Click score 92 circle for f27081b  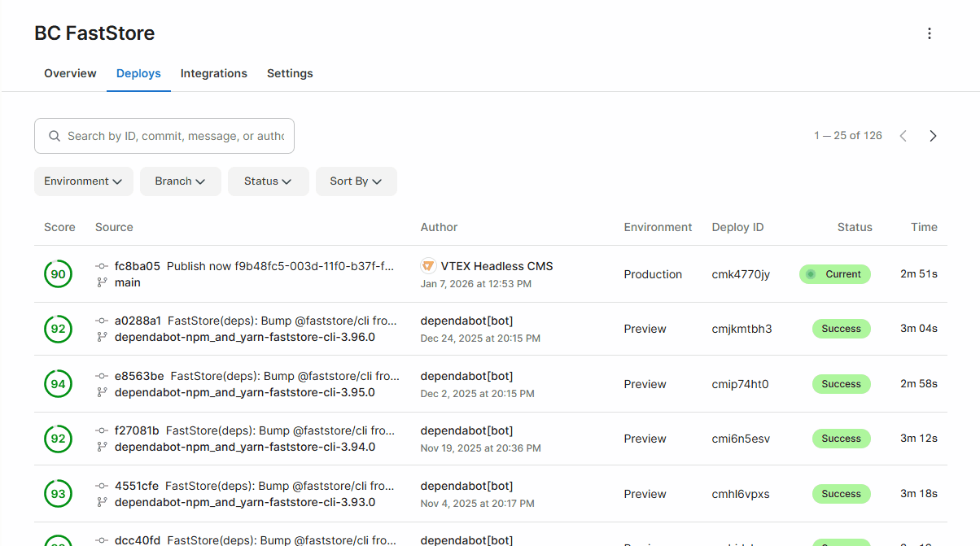coord(58,439)
